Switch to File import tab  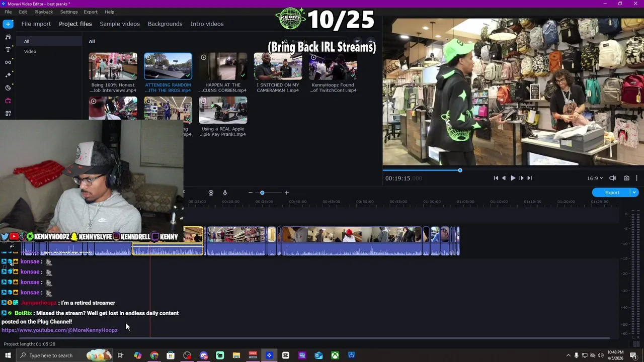pos(36,24)
